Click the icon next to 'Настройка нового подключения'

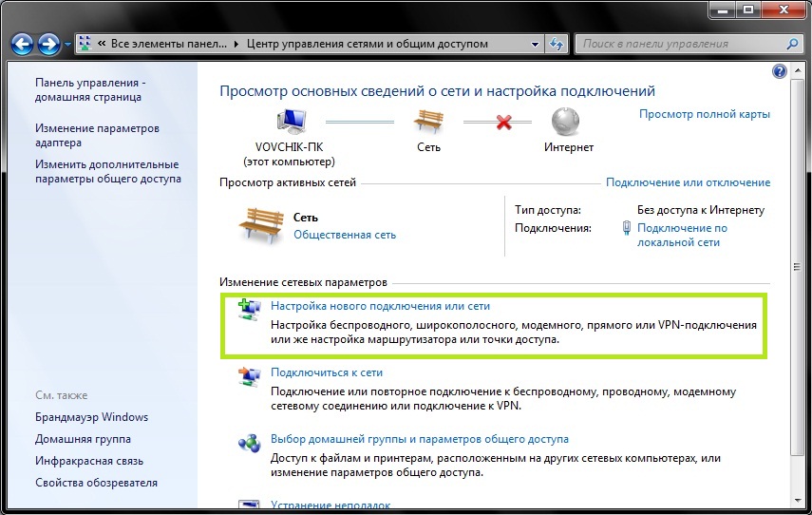[x=249, y=309]
